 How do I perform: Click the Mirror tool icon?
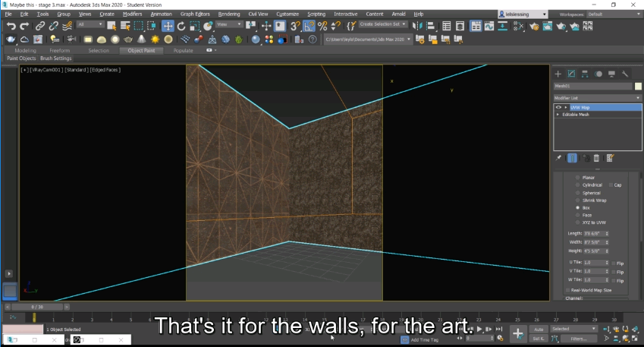[x=417, y=27]
